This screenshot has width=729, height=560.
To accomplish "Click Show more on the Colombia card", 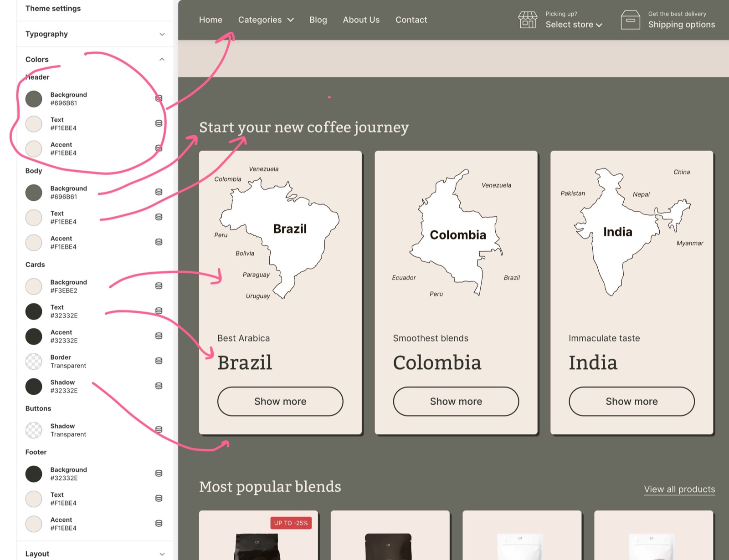I will pyautogui.click(x=456, y=402).
